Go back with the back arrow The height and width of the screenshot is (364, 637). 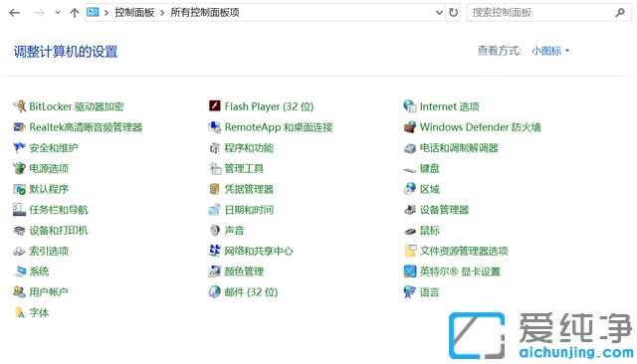[x=15, y=13]
